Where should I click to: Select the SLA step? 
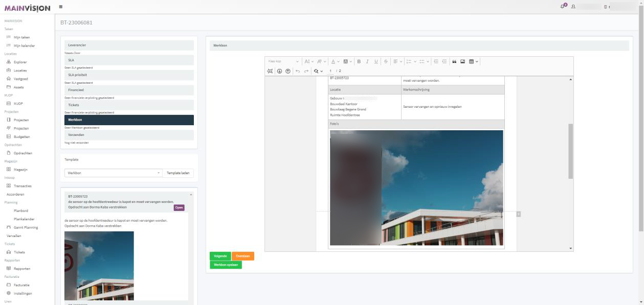coord(129,60)
